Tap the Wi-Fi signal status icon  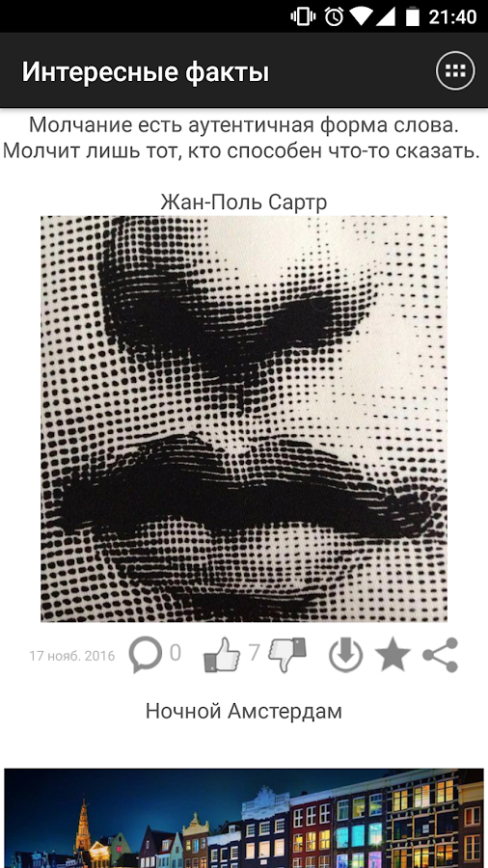[x=360, y=16]
